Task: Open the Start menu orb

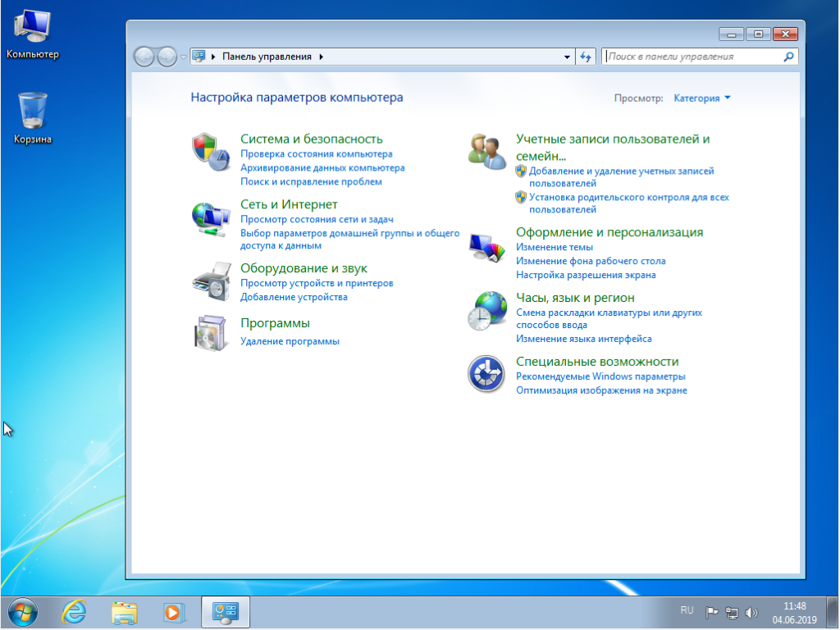Action: (x=22, y=612)
